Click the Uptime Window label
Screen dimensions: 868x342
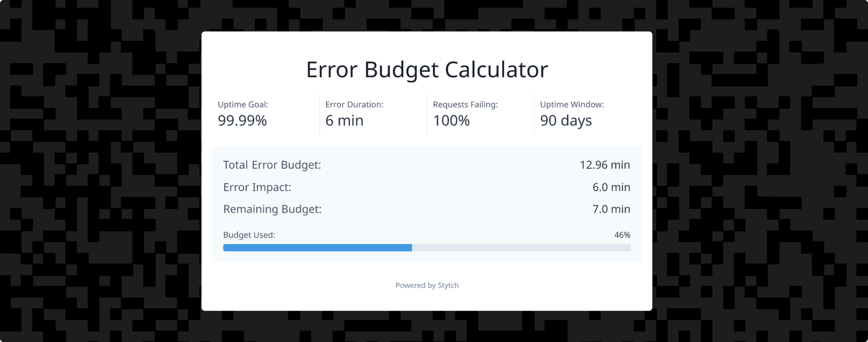click(x=572, y=105)
